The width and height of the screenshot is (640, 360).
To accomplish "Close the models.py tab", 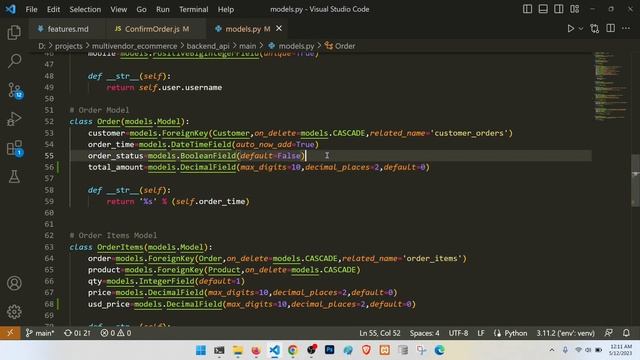I will click(x=279, y=28).
